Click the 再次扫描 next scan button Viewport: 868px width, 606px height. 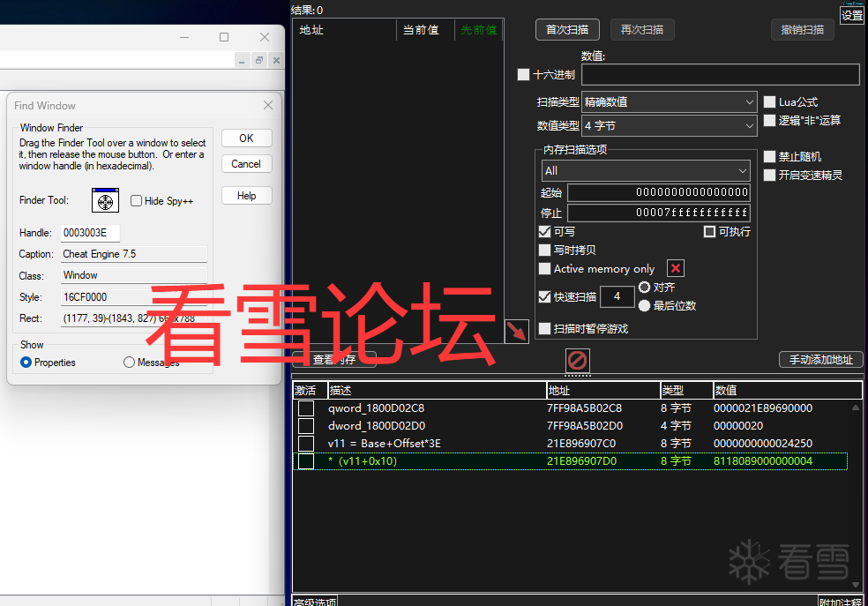[642, 29]
